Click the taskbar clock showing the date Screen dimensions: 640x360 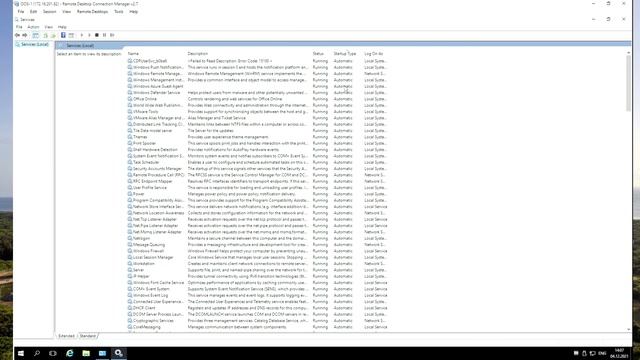click(619, 353)
